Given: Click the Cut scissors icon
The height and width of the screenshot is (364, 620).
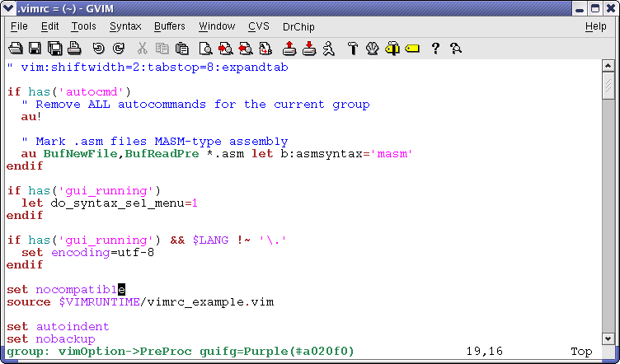Looking at the screenshot, I should tap(142, 49).
